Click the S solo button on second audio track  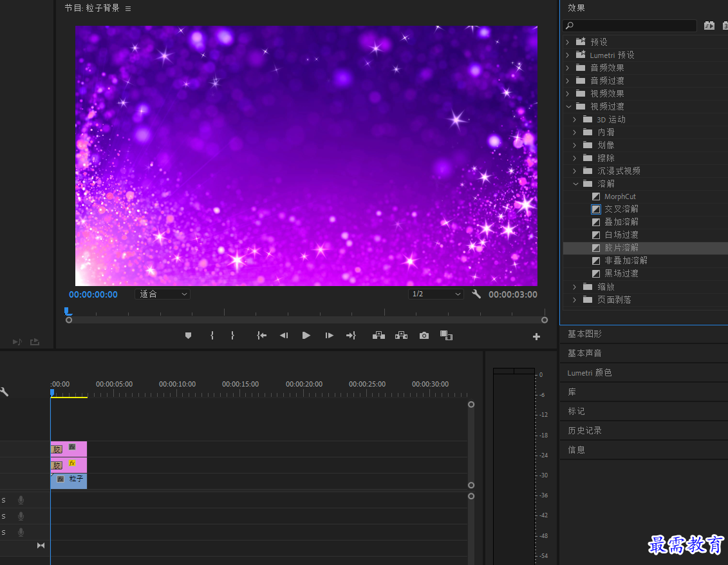click(3, 516)
